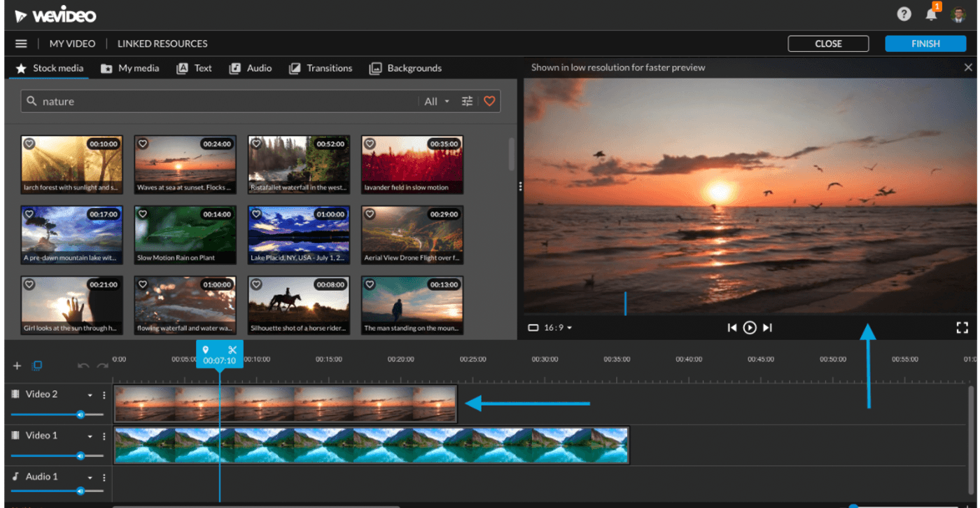Click the FINISH button
This screenshot has width=980, height=508.
[x=925, y=43]
